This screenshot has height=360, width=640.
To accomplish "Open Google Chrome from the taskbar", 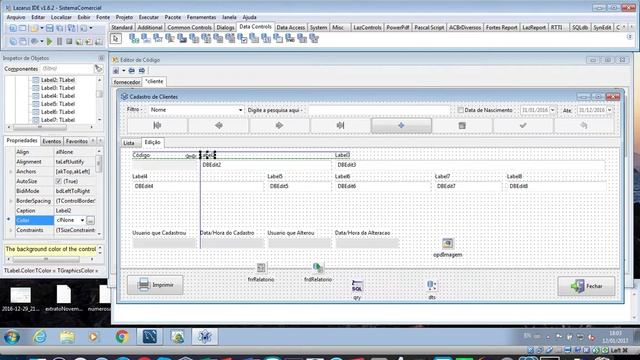I will [122, 337].
